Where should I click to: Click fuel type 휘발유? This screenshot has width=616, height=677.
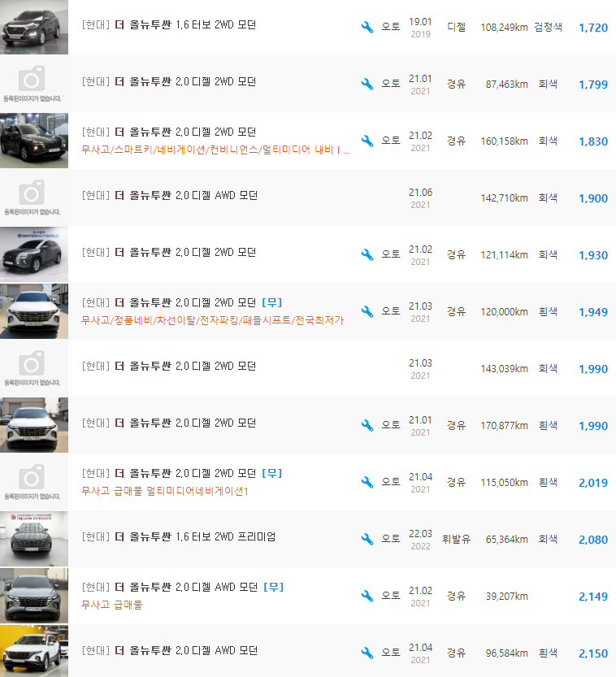456,539
